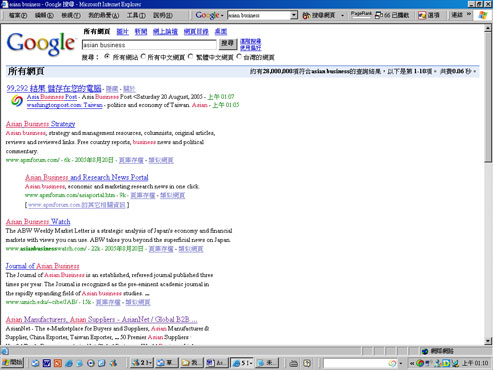Image resolution: width=493 pixels, height=370 pixels.
Task: Click the Windows flag throbber icon
Action: [482, 15]
